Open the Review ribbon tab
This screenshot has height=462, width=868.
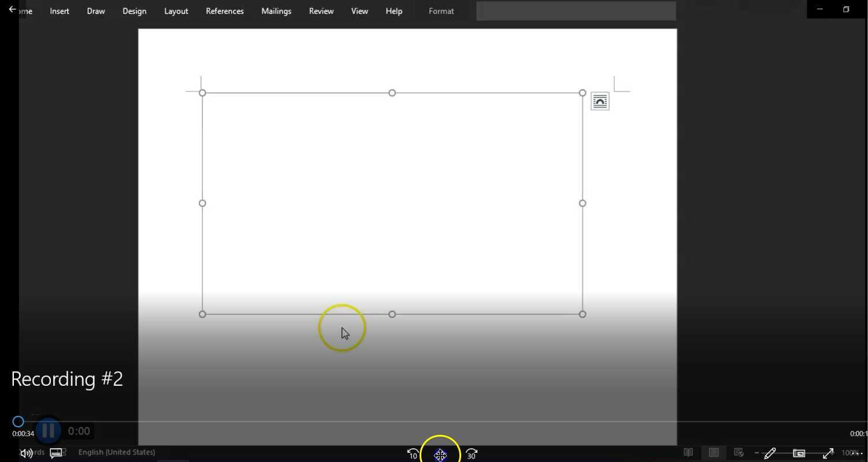[x=321, y=10]
